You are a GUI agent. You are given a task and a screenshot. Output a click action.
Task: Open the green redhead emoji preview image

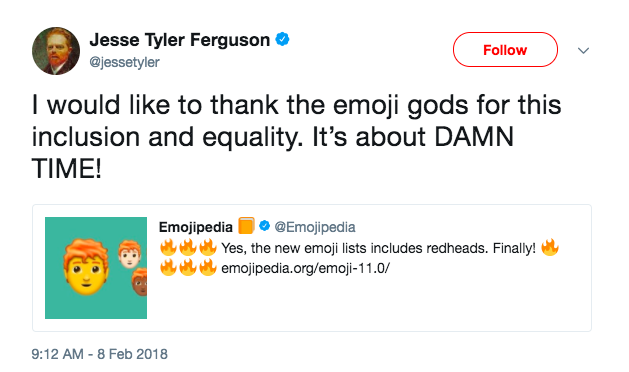pos(96,268)
